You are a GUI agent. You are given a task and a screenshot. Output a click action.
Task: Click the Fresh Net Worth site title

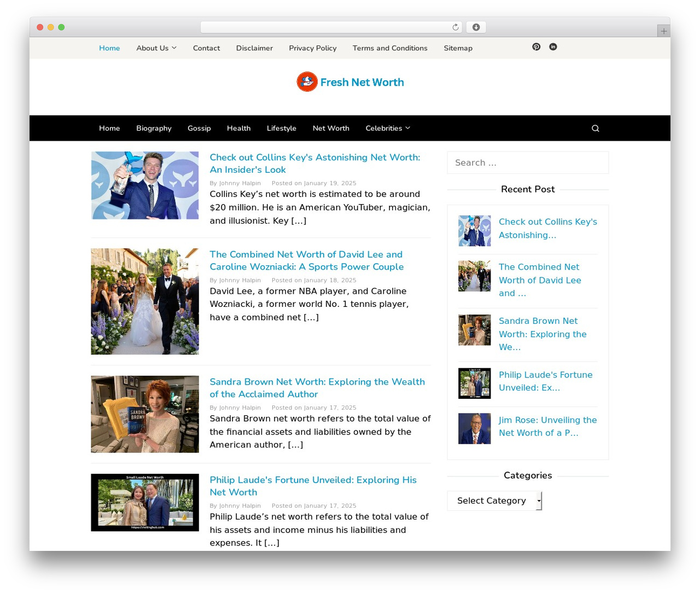(362, 82)
